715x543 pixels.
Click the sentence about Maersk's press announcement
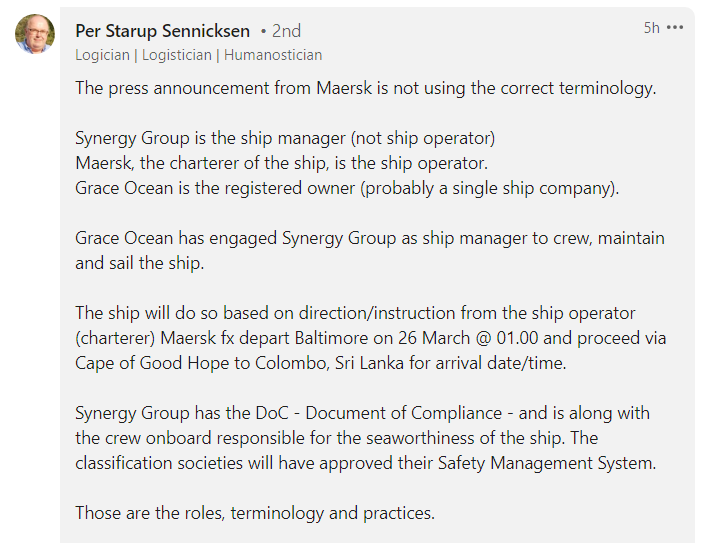(365, 88)
